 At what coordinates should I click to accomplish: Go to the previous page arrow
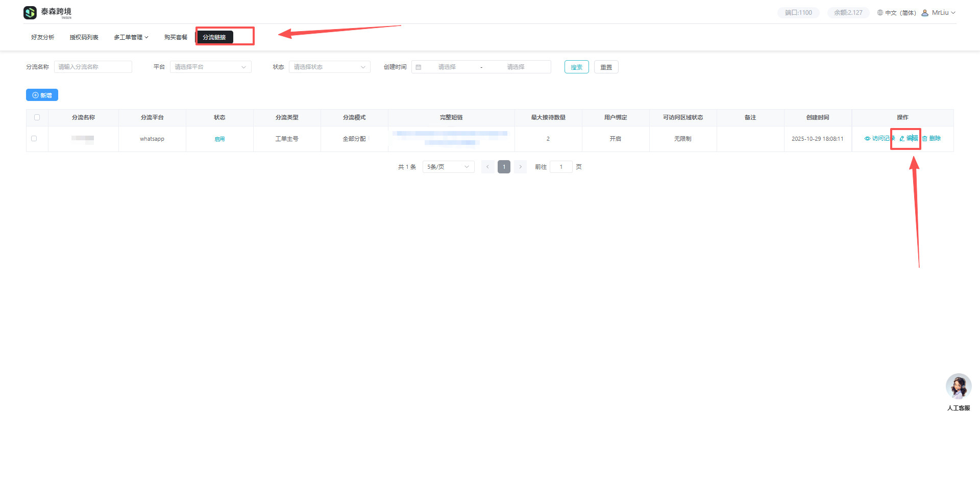[487, 167]
